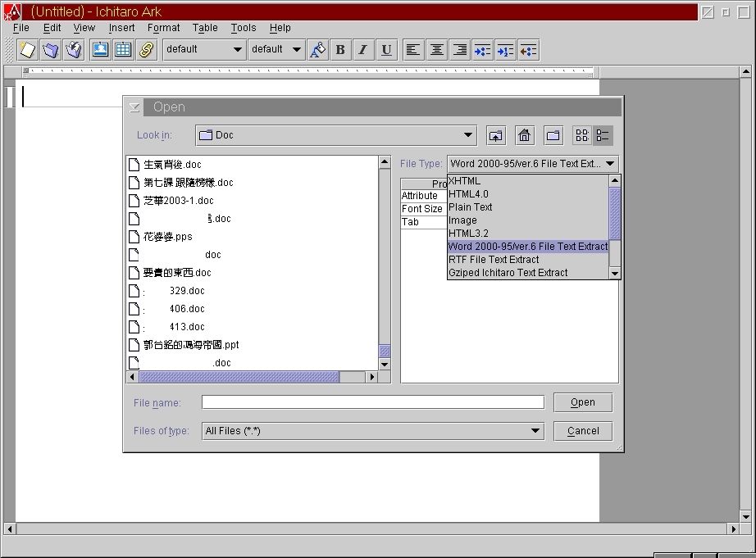Open the Edit menu

point(52,28)
